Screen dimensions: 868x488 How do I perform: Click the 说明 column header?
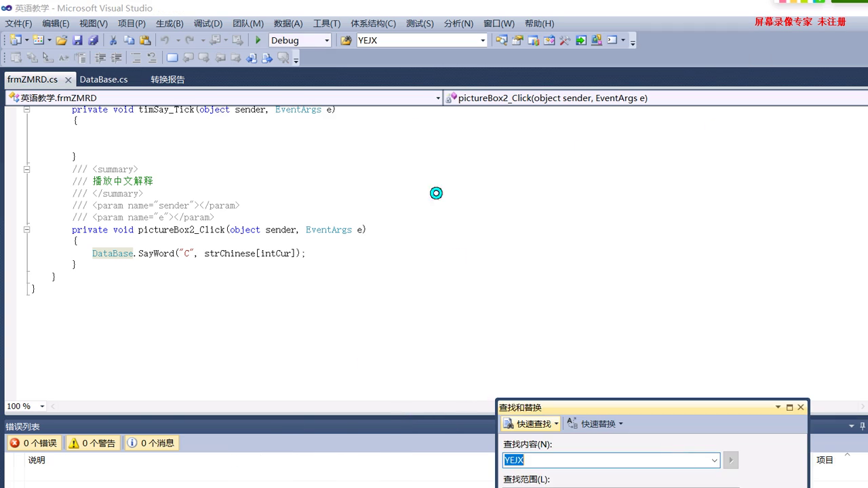point(37,460)
